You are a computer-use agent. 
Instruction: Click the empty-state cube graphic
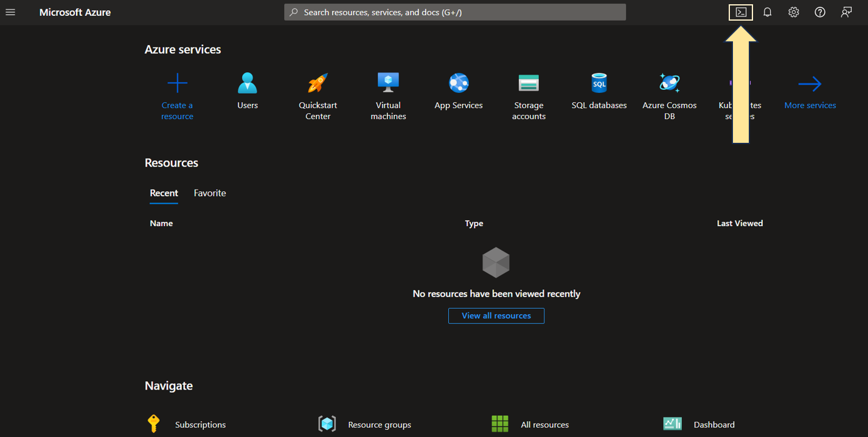pos(496,263)
